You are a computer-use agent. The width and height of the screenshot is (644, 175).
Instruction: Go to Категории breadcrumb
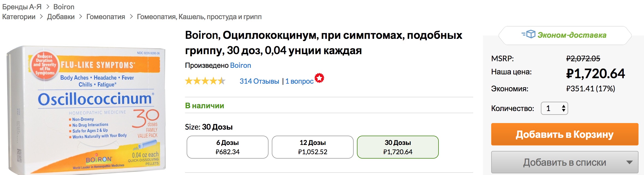[x=19, y=17]
